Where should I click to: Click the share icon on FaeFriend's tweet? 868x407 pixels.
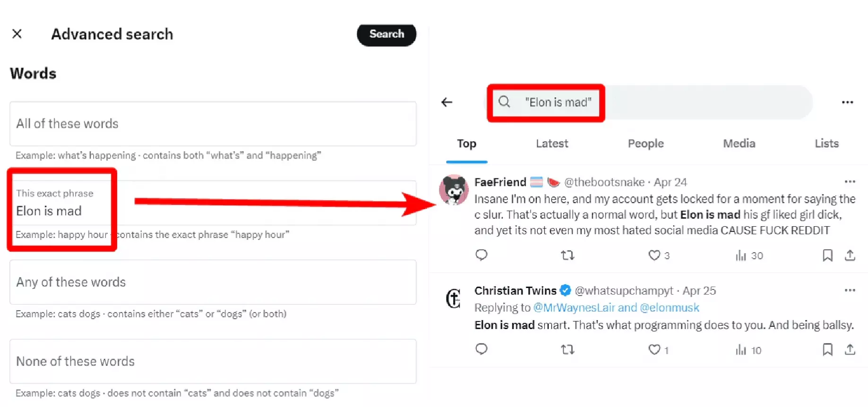click(x=850, y=255)
